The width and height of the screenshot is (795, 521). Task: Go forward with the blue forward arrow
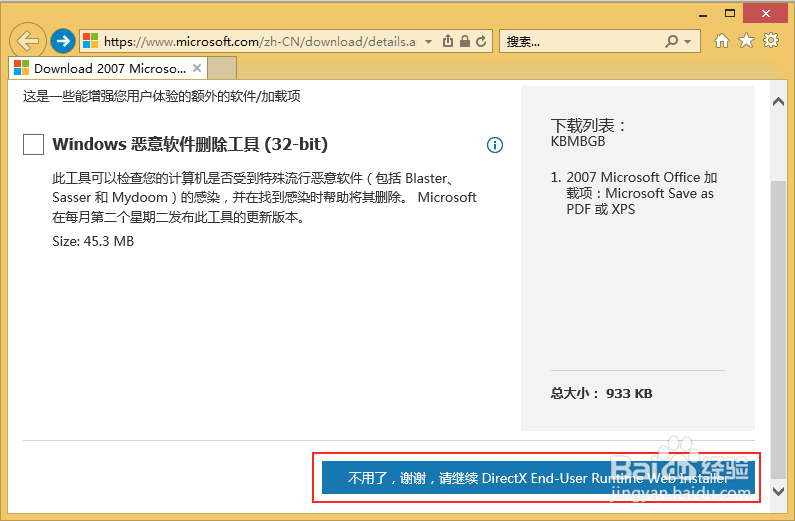(x=63, y=41)
